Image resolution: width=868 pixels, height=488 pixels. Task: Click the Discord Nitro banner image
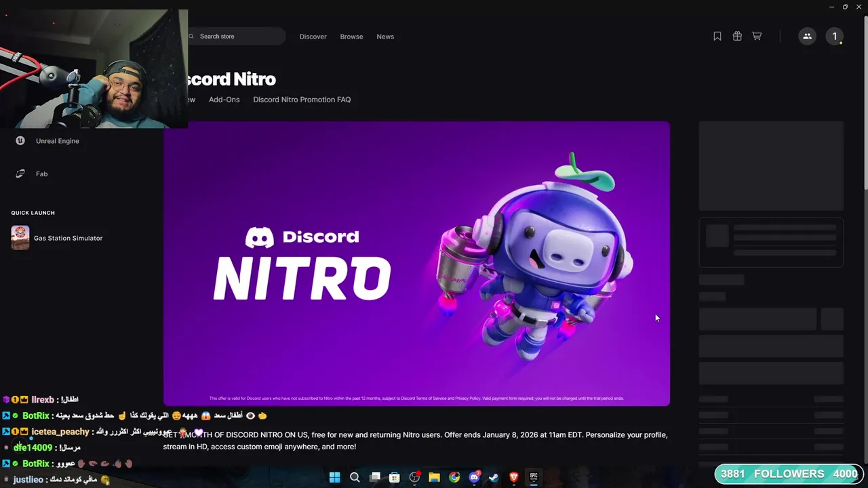(416, 264)
